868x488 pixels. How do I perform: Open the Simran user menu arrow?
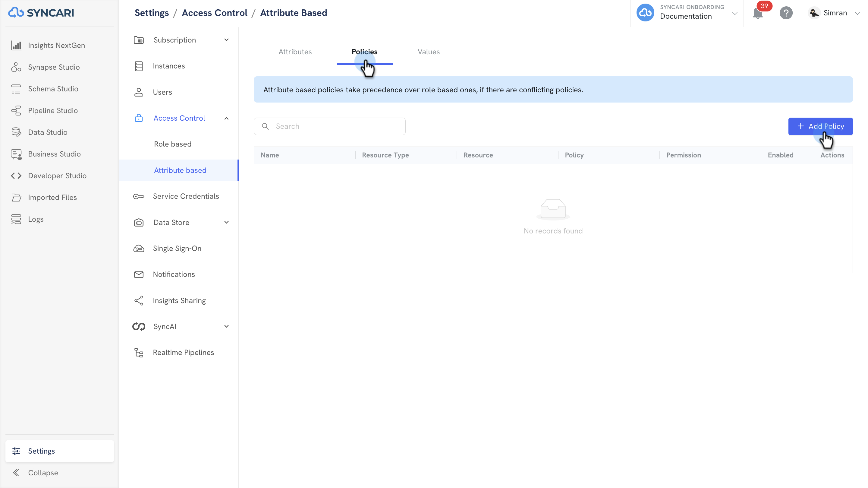pos(857,13)
